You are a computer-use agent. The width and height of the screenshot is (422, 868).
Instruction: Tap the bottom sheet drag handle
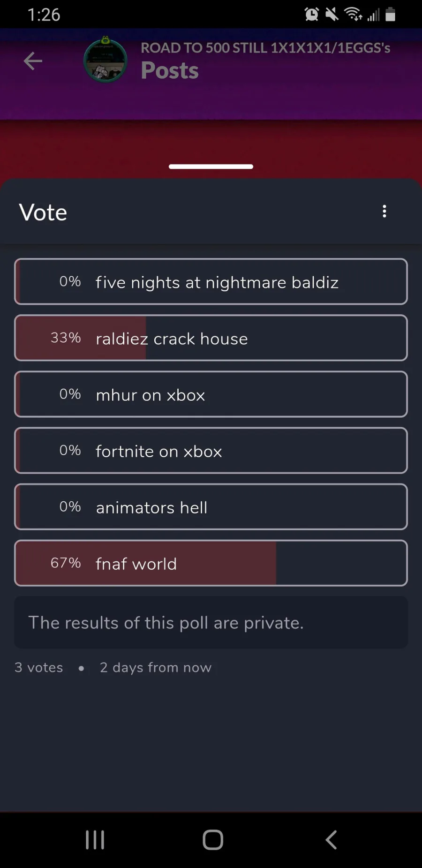(211, 166)
